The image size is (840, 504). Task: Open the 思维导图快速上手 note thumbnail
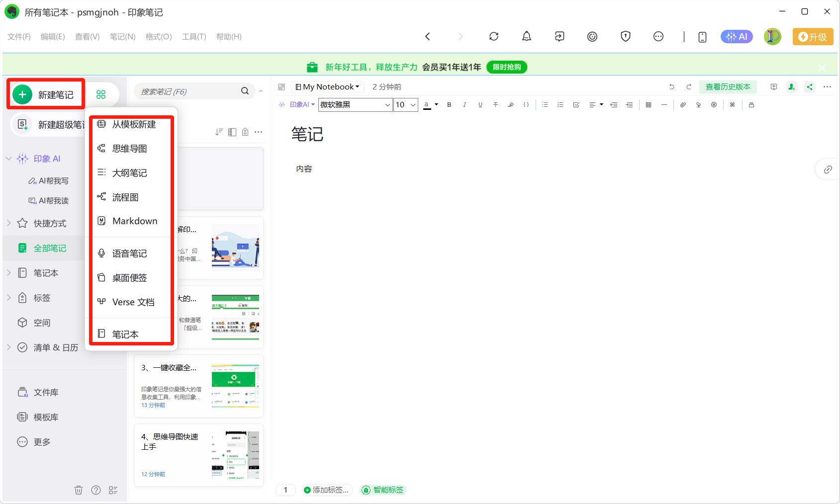(235, 455)
